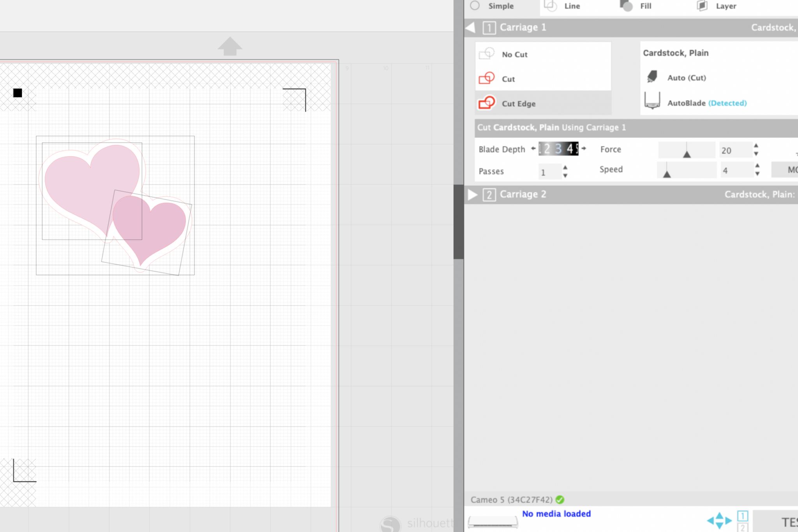Select carriage 1 indicator at bottom

(743, 516)
